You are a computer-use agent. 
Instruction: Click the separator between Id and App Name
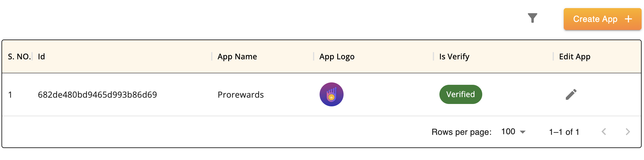click(212, 56)
